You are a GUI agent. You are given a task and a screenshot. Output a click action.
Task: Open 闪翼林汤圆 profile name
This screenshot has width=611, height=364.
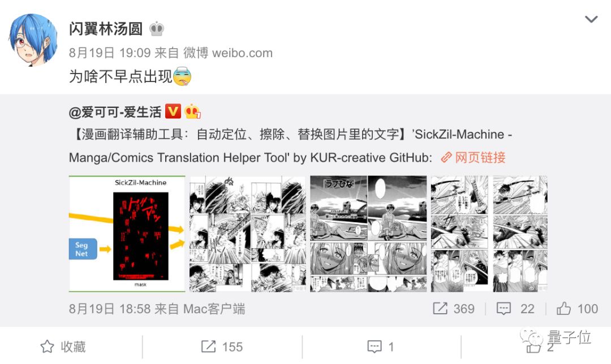click(x=106, y=28)
